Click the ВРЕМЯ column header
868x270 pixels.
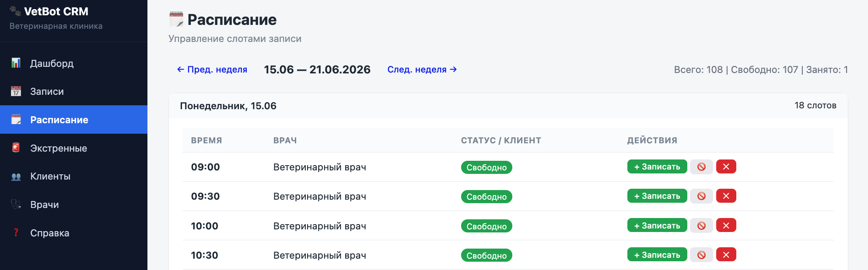coord(206,140)
